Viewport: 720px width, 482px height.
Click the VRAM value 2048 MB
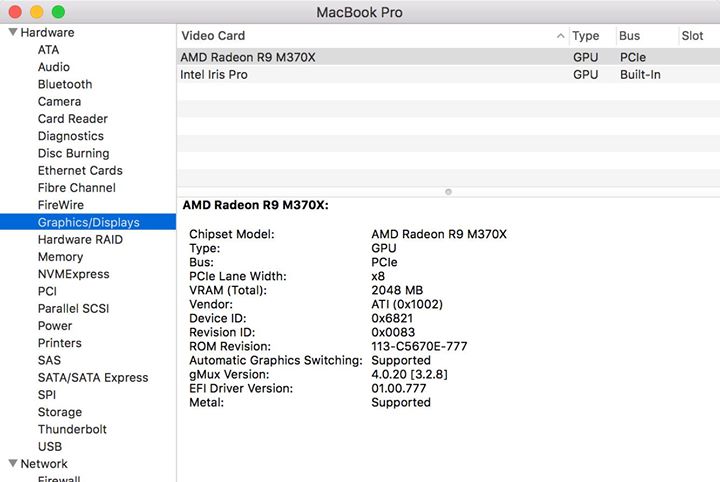397,290
